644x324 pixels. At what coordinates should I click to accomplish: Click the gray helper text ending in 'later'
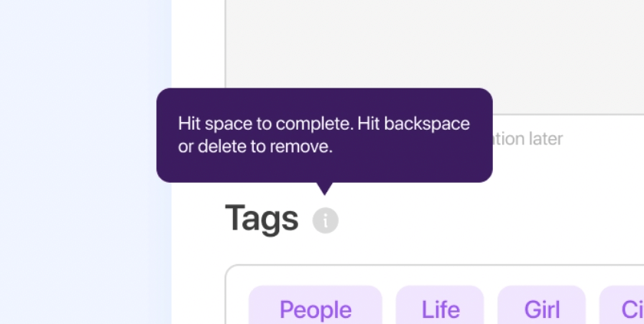click(x=527, y=139)
